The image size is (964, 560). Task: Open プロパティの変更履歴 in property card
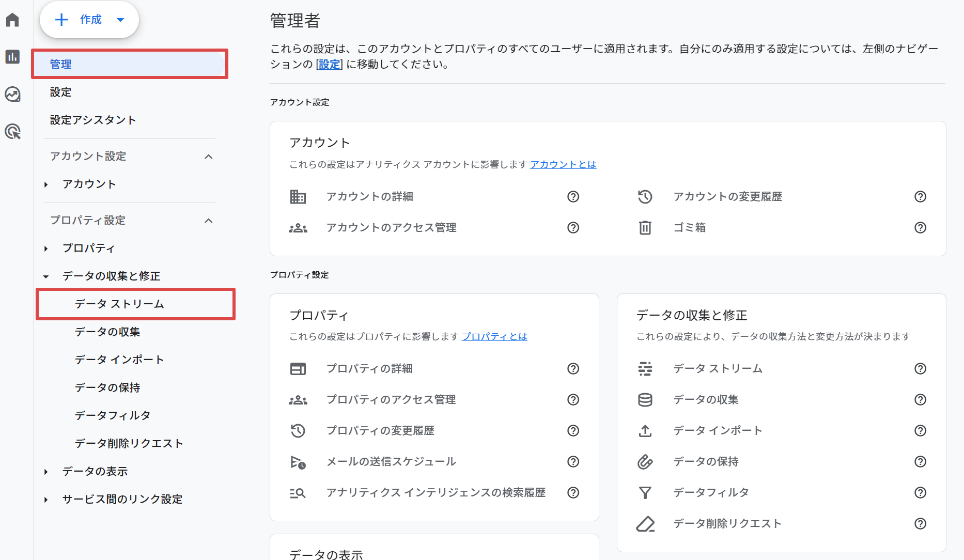tap(380, 430)
